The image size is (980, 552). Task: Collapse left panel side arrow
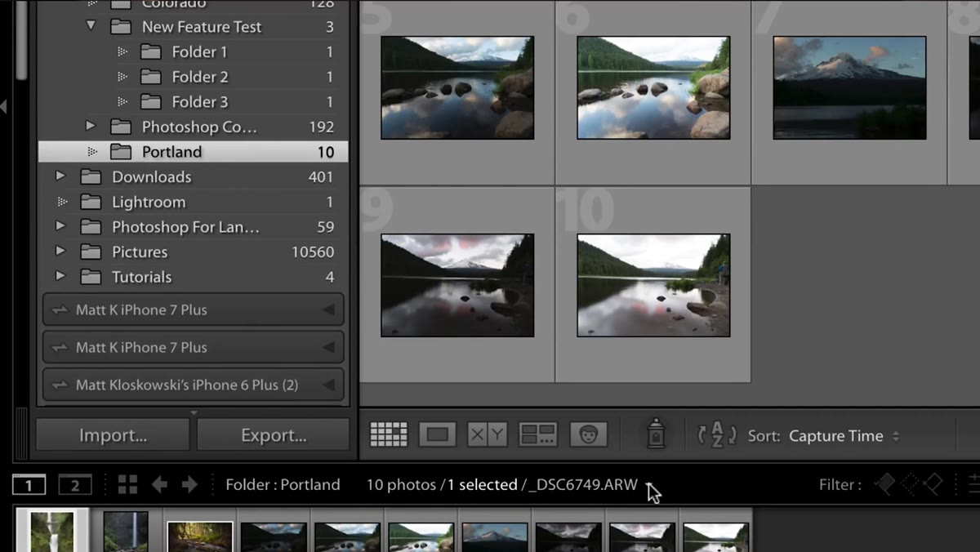pyautogui.click(x=5, y=106)
